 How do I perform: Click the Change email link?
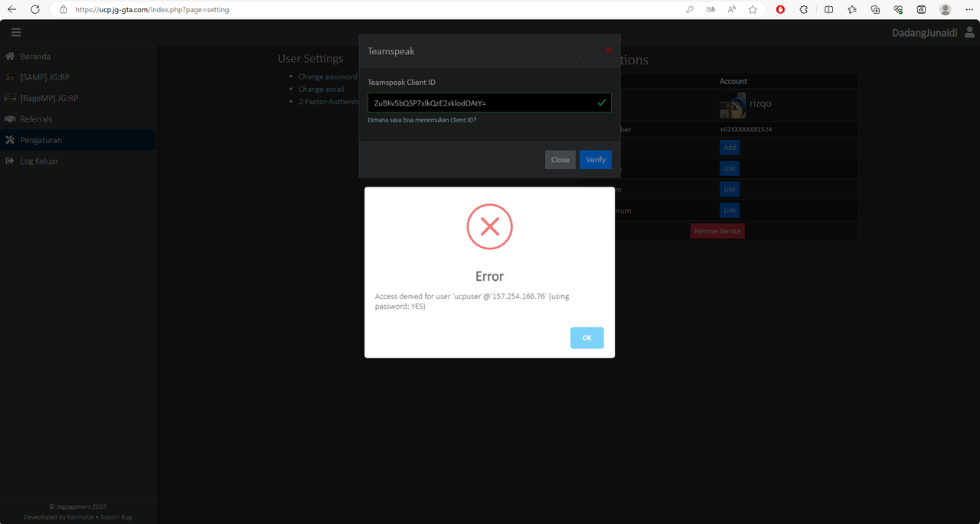point(322,89)
